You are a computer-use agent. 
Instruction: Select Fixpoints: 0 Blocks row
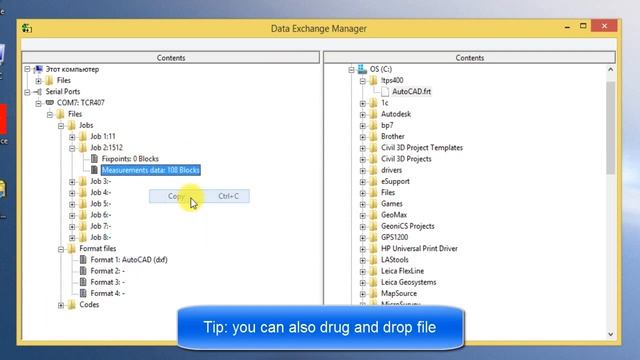pyautogui.click(x=130, y=159)
